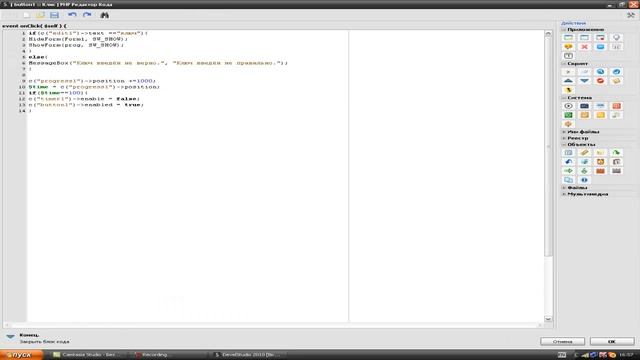This screenshot has height=360, width=640.
Task: Place cursor on line 12 timer1 enable line
Action: [84, 99]
